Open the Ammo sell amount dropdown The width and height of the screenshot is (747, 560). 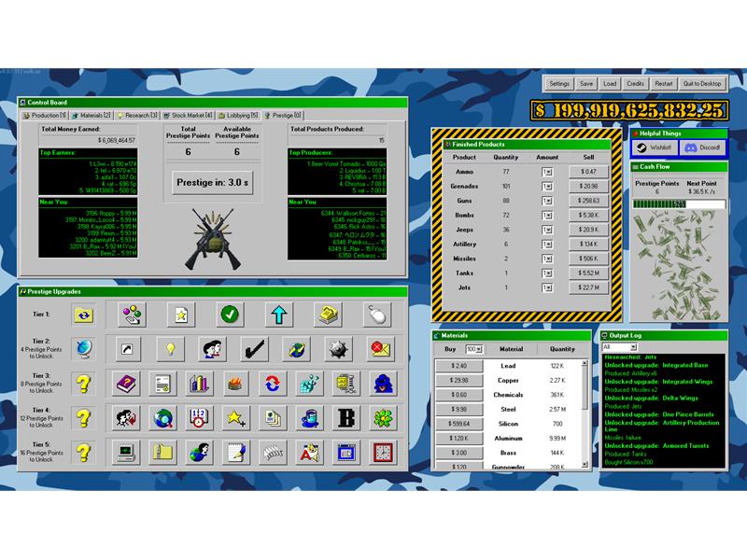tap(547, 172)
